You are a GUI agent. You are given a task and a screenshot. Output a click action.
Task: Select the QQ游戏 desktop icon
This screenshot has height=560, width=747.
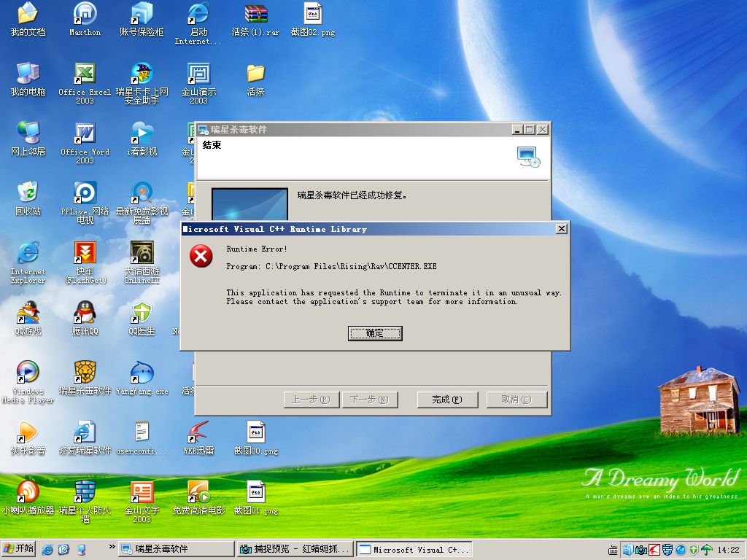coord(28,318)
